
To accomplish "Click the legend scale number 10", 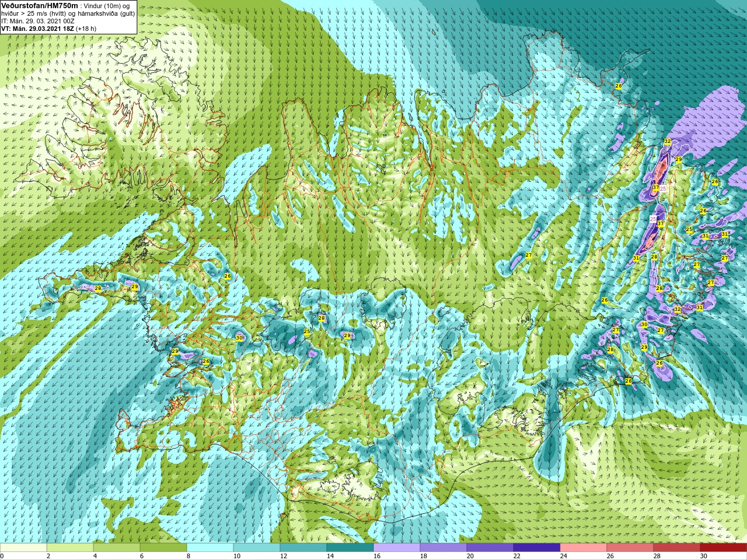I will pos(237,556).
